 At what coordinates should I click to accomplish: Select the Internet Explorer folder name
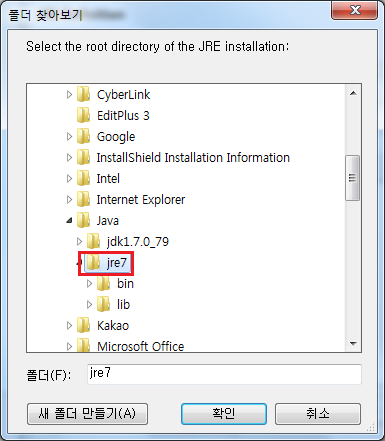click(141, 200)
